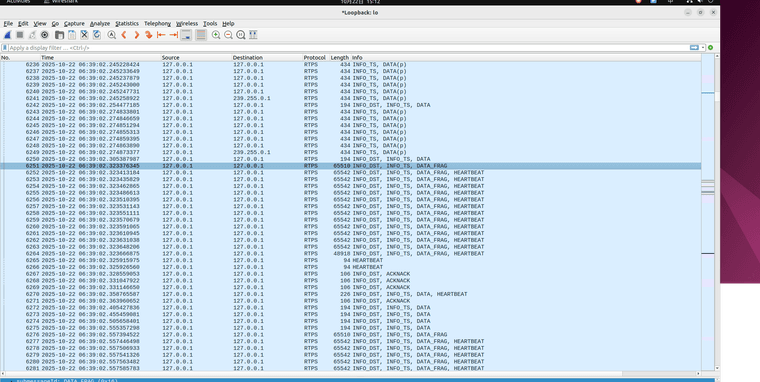Image resolution: width=760 pixels, height=382 pixels.
Task: Select packet 6281 at time 06:39:02.557585783
Action: click(x=350, y=368)
